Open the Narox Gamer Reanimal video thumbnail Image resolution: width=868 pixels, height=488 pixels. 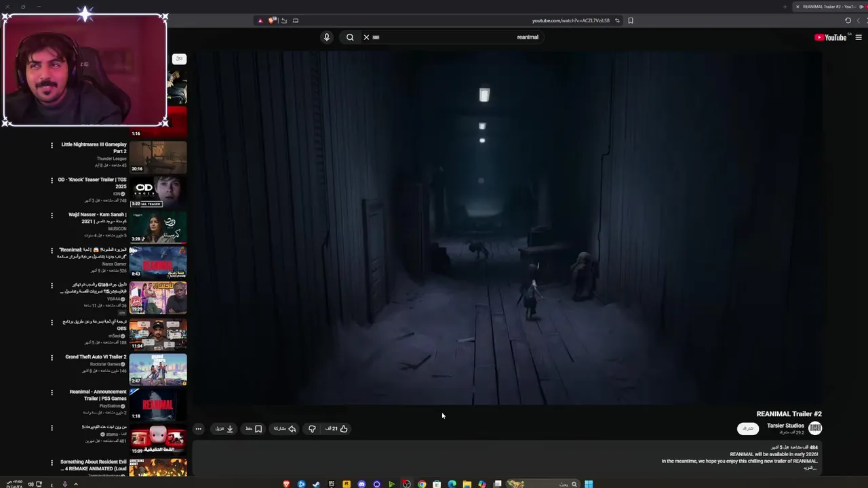coord(158,262)
